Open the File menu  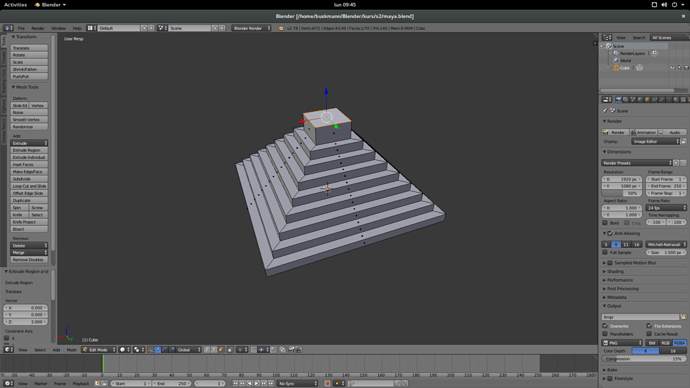coord(21,28)
